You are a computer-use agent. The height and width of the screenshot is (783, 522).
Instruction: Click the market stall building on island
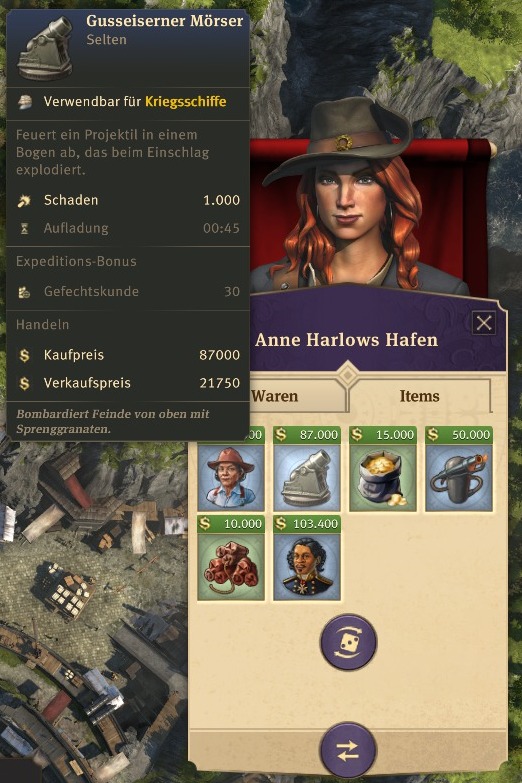(63, 591)
